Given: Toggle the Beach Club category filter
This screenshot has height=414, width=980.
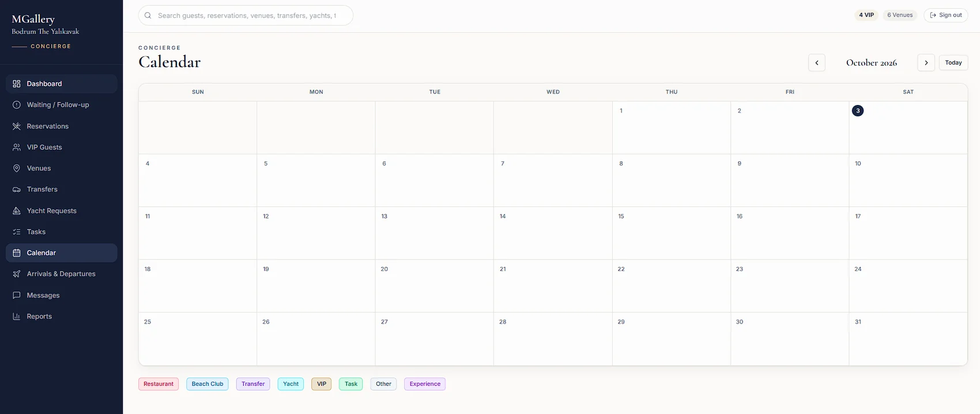Looking at the screenshot, I should coord(208,384).
